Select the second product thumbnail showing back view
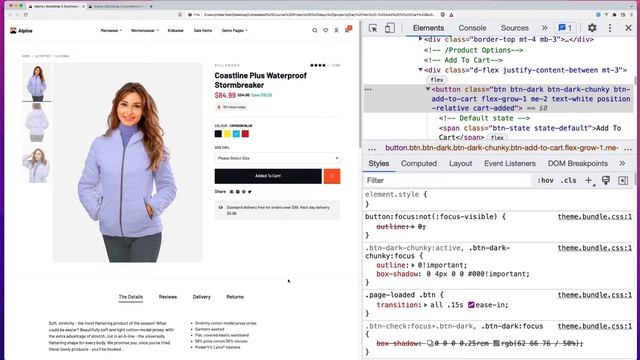The height and width of the screenshot is (360, 640). click(x=37, y=122)
